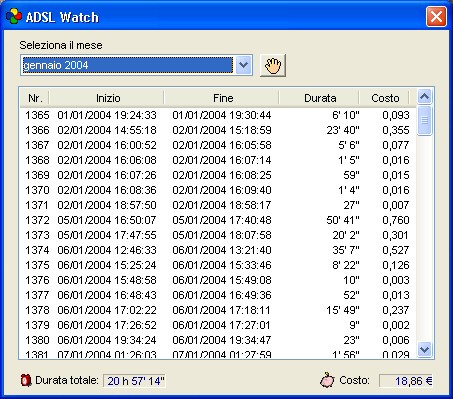
Task: Open the month dropdown arrow
Action: [243, 65]
